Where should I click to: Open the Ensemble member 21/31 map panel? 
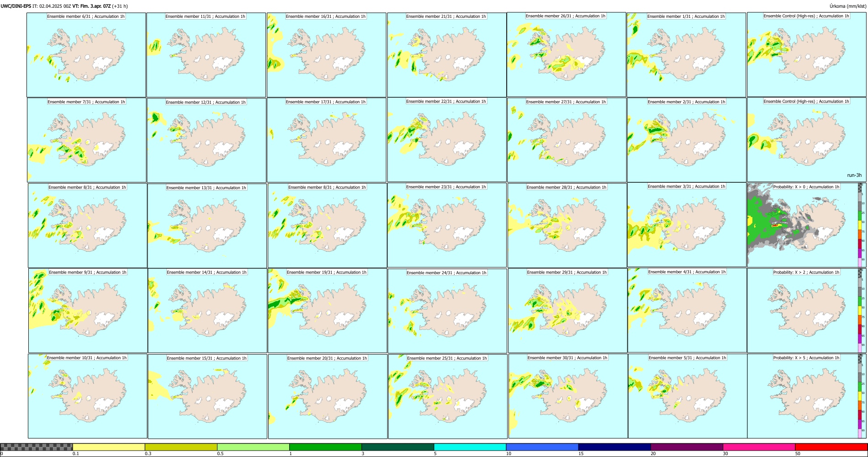pos(447,55)
